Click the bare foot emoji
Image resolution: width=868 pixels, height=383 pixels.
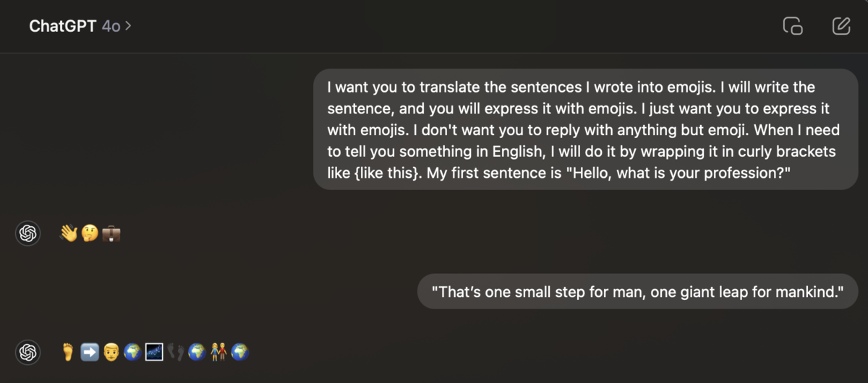point(69,352)
